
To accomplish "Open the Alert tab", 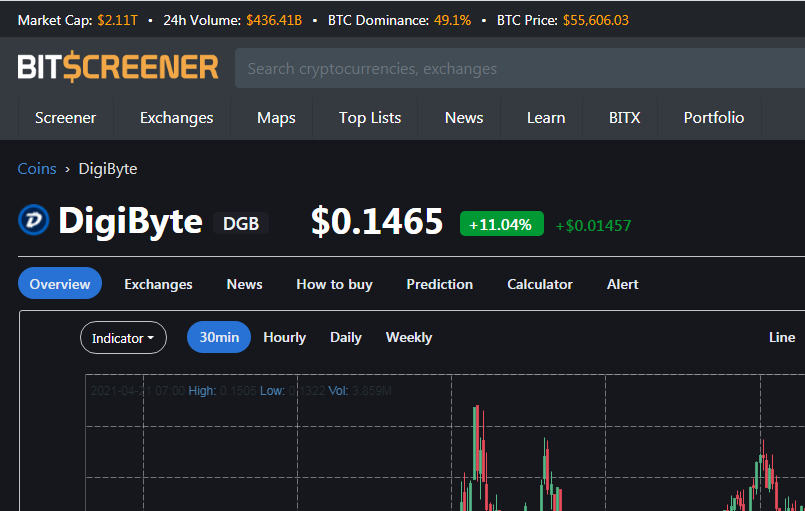I will [622, 284].
